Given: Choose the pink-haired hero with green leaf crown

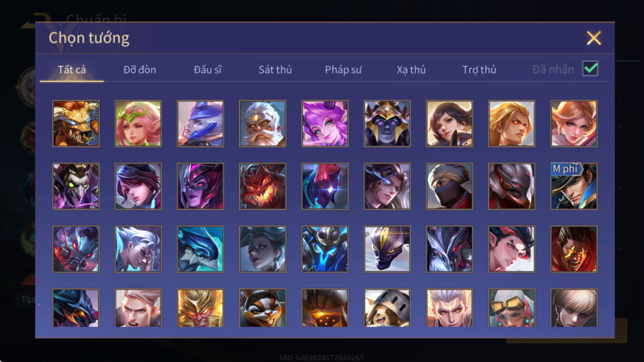Looking at the screenshot, I should [138, 124].
